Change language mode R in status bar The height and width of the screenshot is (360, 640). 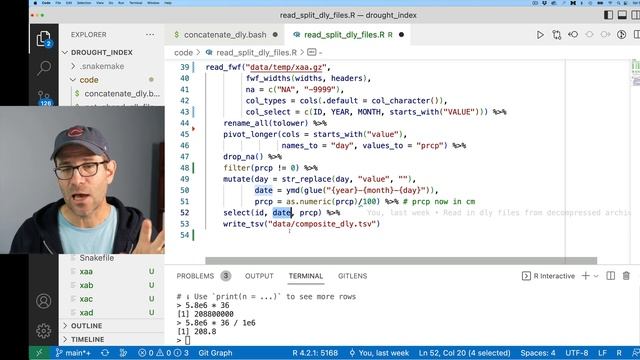tap(619, 353)
